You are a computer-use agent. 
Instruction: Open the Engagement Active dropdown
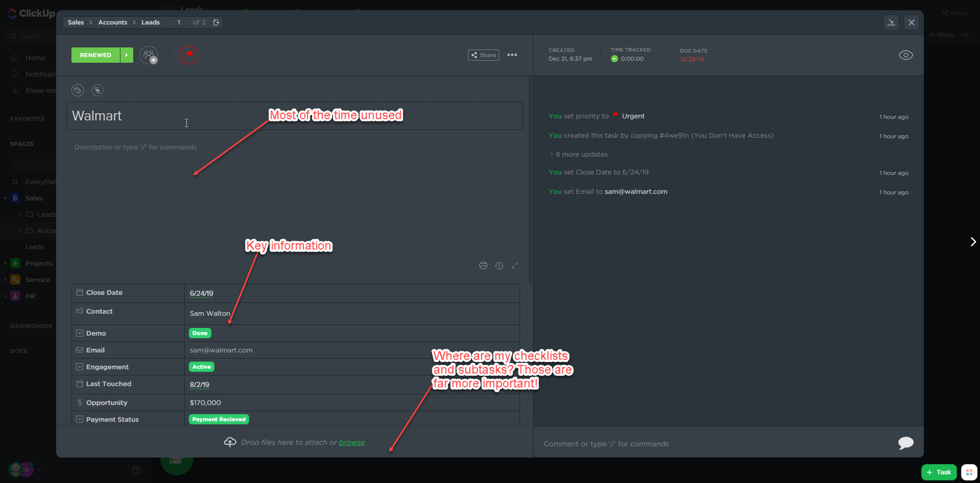(202, 367)
